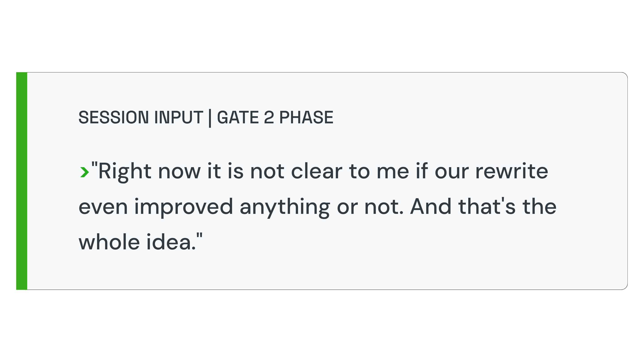The image size is (644, 362).
Task: Click the word "even" on the second line
Action: tap(103, 207)
